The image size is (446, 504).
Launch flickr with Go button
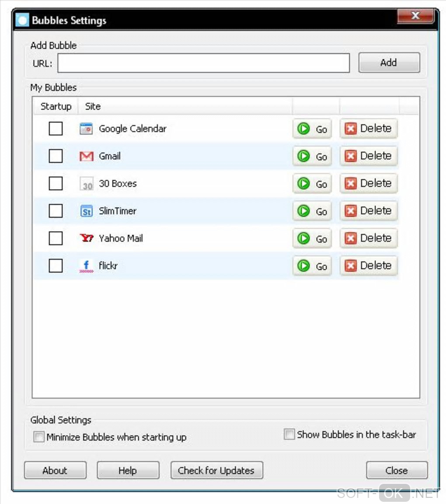pyautogui.click(x=312, y=266)
